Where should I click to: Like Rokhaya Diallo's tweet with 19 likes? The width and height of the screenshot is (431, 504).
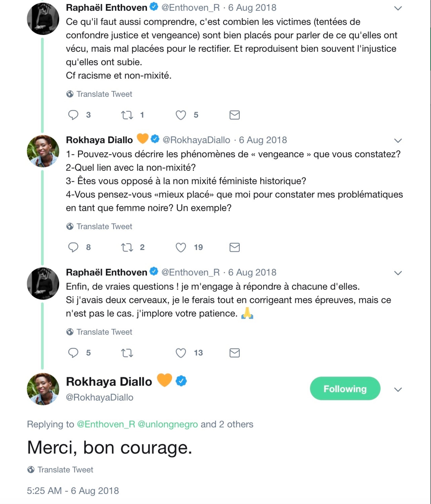(x=181, y=247)
